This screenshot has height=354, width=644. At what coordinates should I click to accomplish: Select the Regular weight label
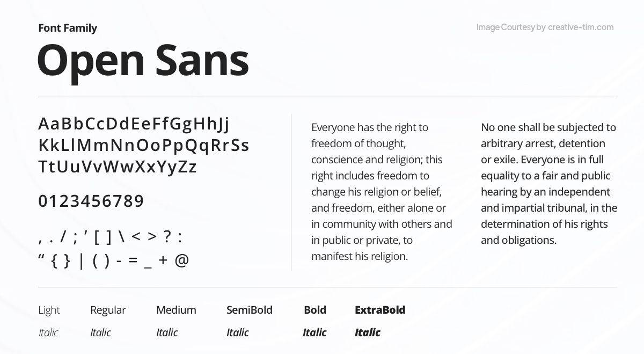point(108,310)
